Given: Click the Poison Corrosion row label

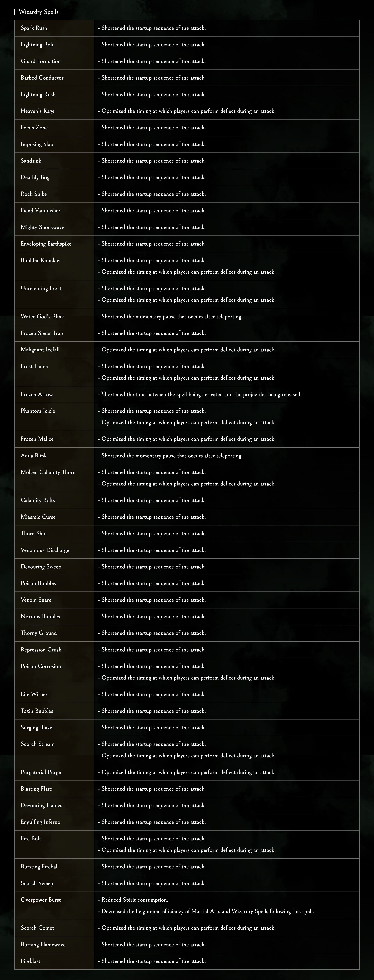Looking at the screenshot, I should pos(41,666).
